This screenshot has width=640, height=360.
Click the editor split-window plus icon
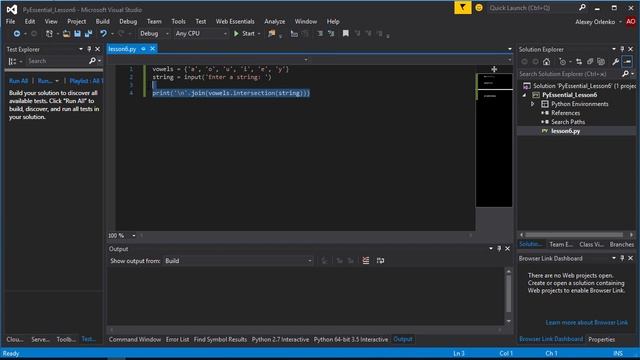click(494, 69)
